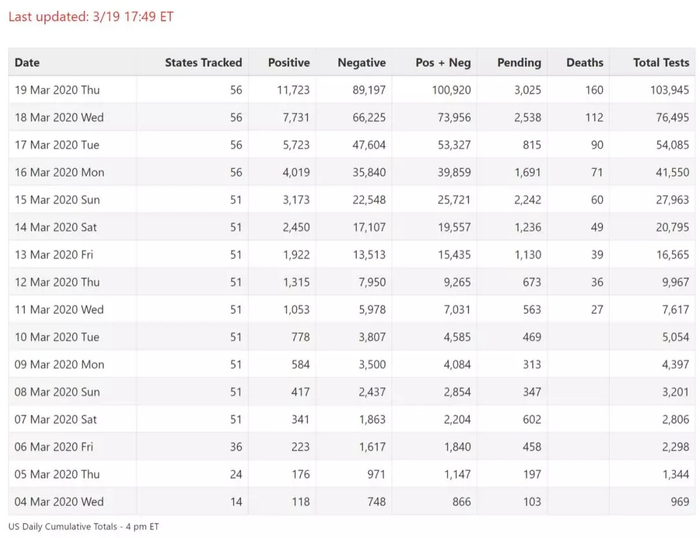The image size is (700, 538).
Task: Click the 13 Mar 2020 Fri date cell
Action: click(x=54, y=255)
